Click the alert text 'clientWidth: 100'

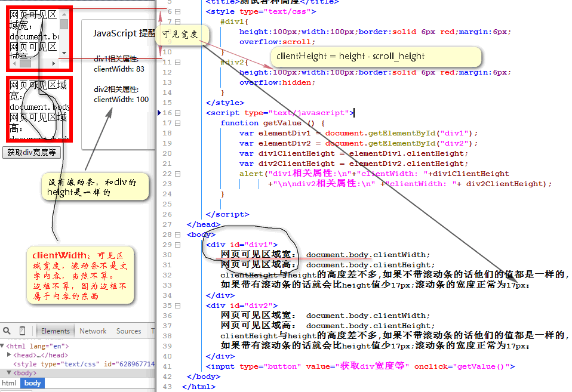tap(121, 99)
